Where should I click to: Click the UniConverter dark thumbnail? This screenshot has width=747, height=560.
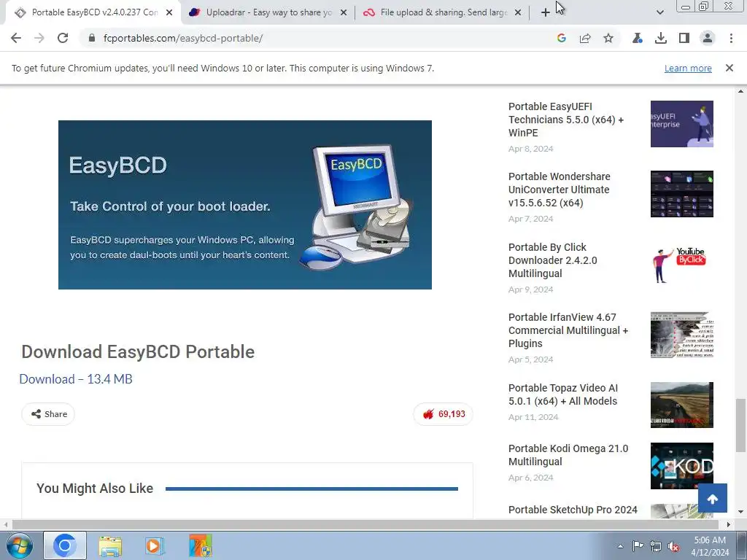tap(682, 194)
